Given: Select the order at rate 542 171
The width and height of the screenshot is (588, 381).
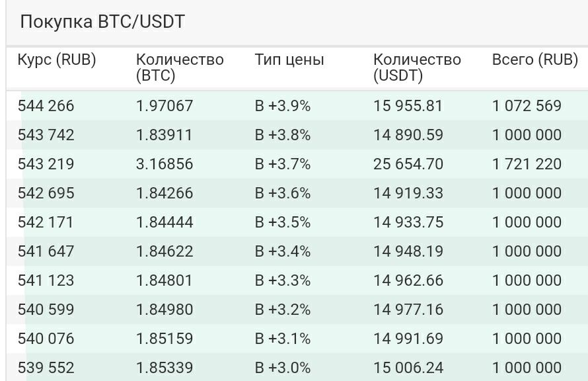Looking at the screenshot, I should (x=297, y=222).
